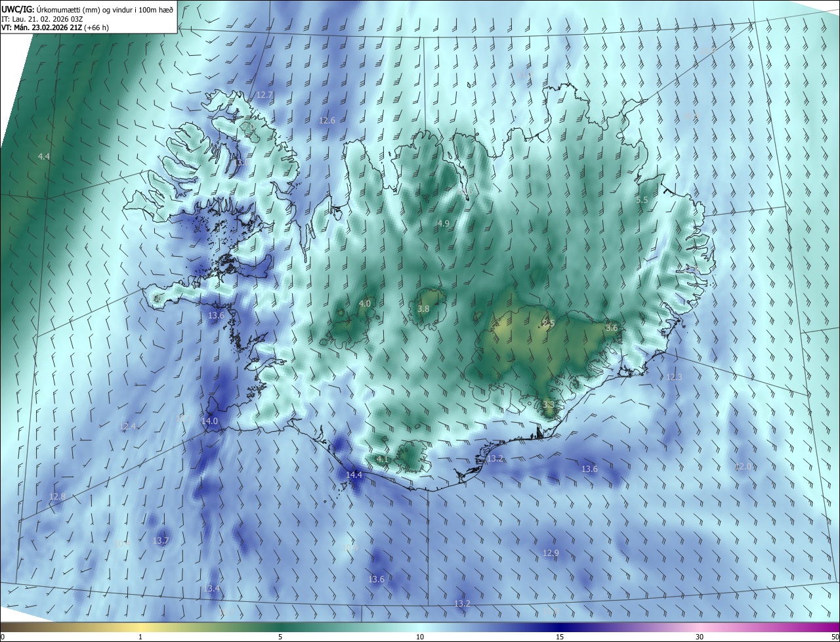Image resolution: width=840 pixels, height=642 pixels.
Task: Click the '12.8' value label
Action: [x=57, y=497]
